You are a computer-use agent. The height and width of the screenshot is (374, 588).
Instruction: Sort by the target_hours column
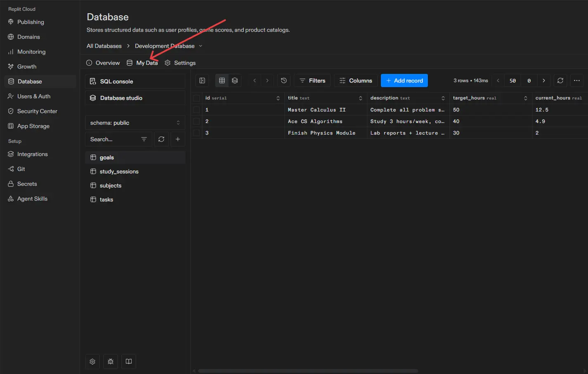pos(526,98)
